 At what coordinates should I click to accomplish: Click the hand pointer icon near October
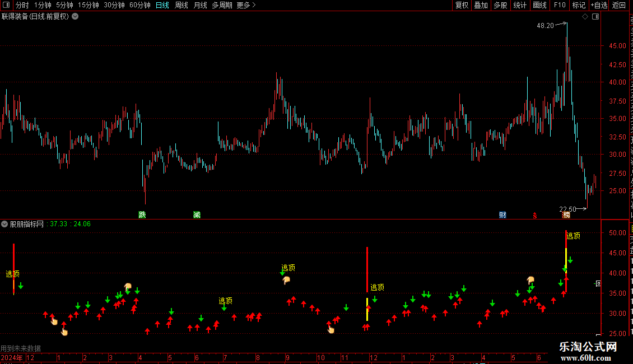[x=331, y=330]
